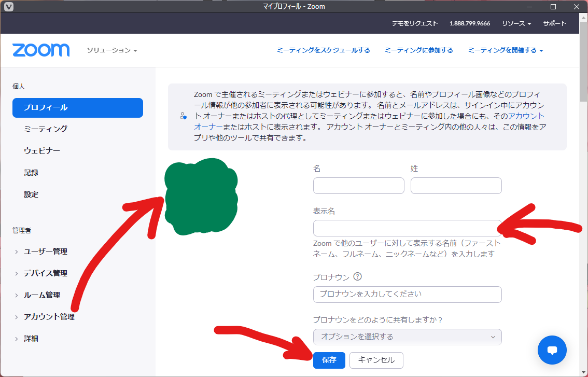Click the 1.888.799.9666 phone number
The image size is (588, 377).
pos(470,23)
